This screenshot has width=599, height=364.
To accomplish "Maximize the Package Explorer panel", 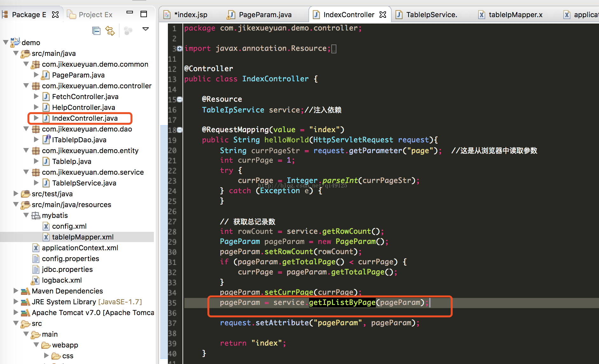I will point(144,14).
